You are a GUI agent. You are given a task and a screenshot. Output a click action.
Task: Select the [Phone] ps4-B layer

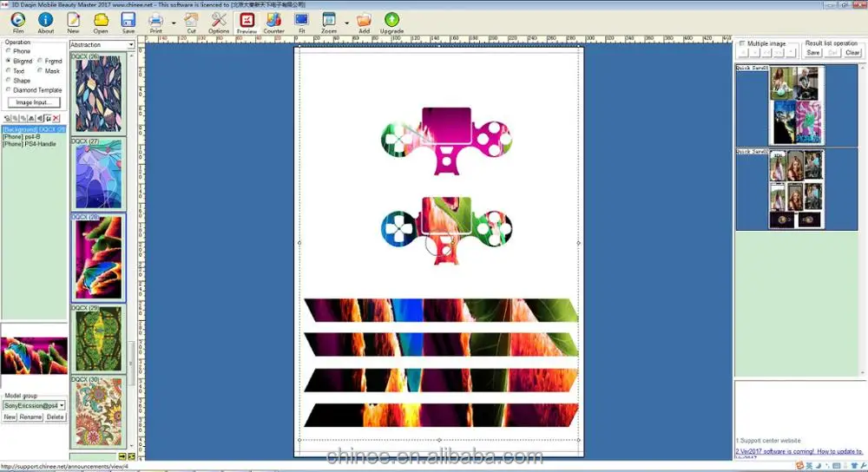22,137
